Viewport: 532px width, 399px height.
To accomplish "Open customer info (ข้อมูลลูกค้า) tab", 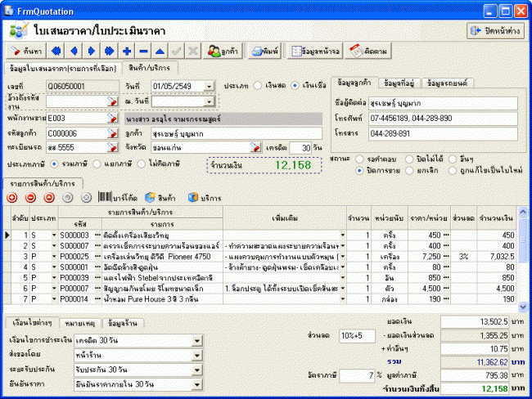I will (x=354, y=83).
